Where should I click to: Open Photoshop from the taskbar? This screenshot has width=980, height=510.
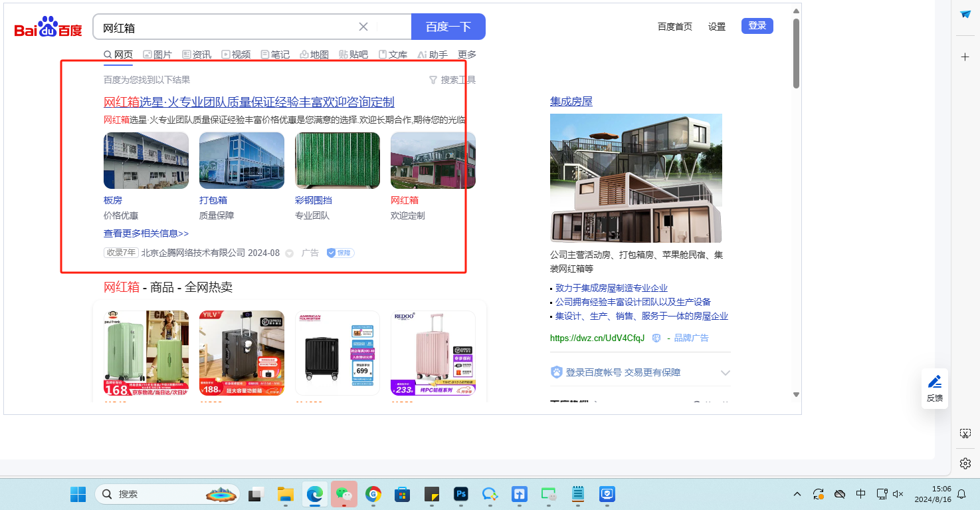(460, 494)
